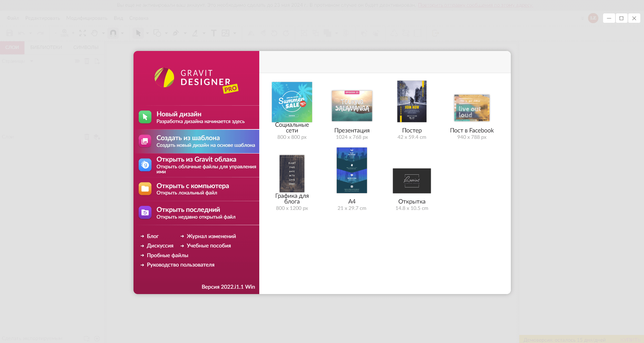The image size is (644, 343).
Task: Open the Файл menu
Action: [x=13, y=18]
